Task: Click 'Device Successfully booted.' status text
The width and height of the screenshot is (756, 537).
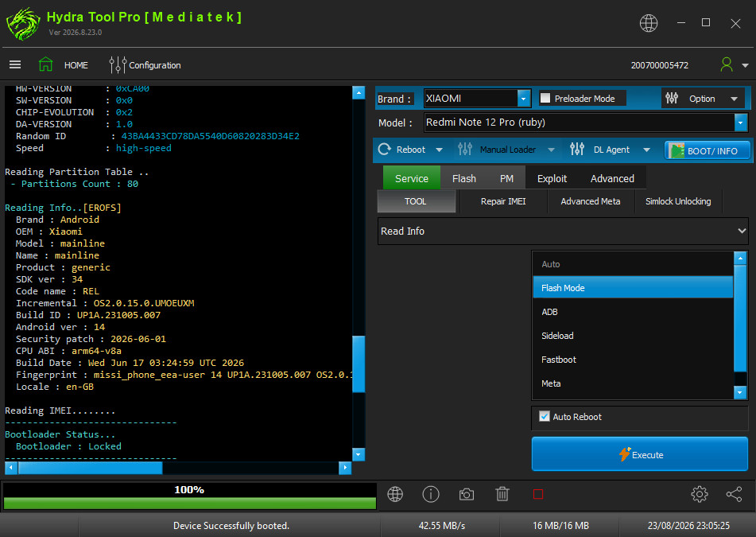Action: pyautogui.click(x=231, y=525)
